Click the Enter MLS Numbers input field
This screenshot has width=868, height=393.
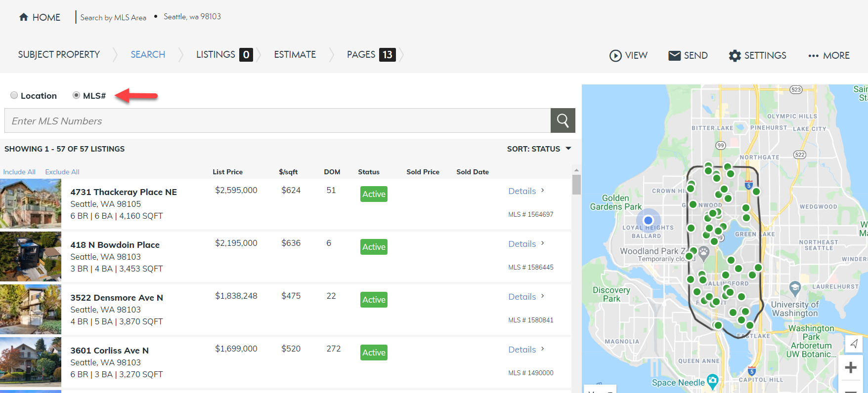coord(277,121)
